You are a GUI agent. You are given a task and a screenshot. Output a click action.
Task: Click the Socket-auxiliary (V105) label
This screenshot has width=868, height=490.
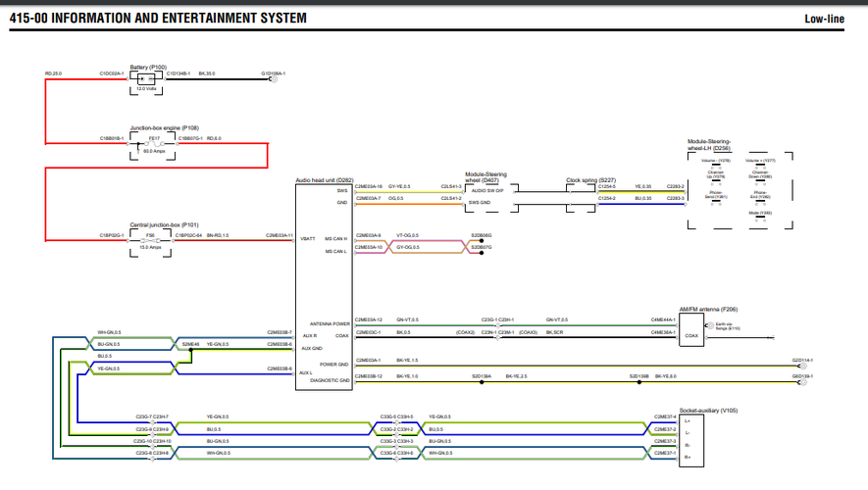(x=708, y=411)
